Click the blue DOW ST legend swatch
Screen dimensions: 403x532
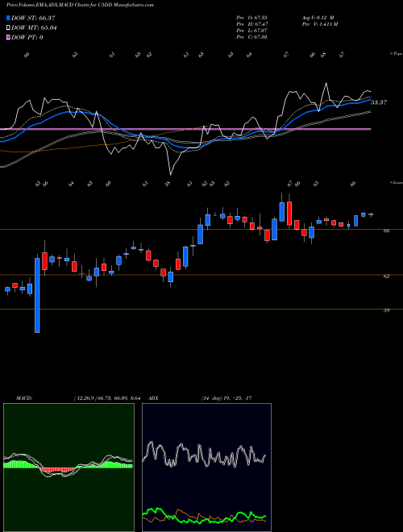click(x=9, y=18)
